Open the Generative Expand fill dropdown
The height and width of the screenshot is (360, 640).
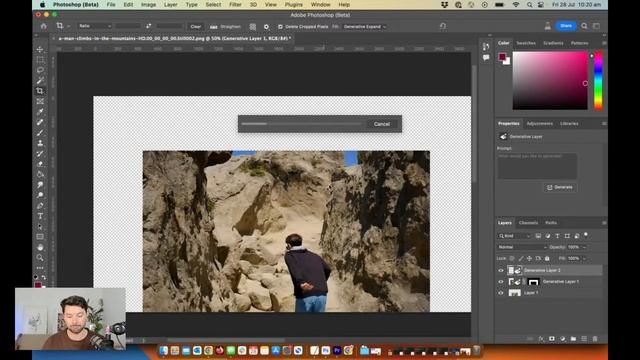point(364,27)
